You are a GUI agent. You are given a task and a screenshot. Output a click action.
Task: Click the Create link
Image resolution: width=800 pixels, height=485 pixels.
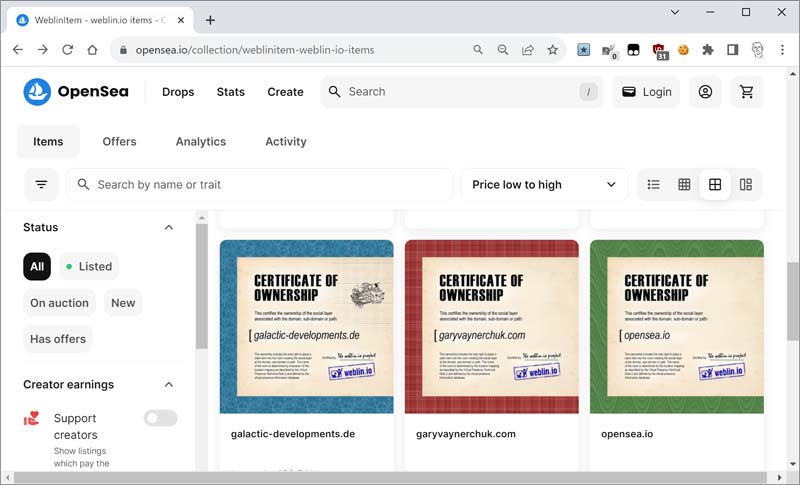[285, 92]
